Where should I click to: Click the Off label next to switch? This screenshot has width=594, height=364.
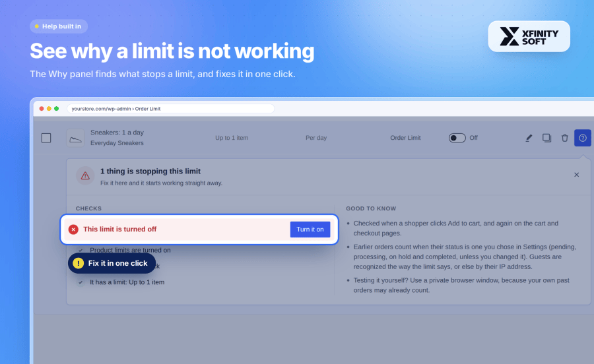tap(473, 138)
